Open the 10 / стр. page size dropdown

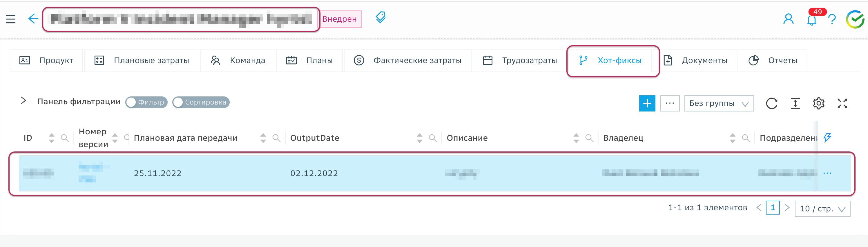[x=822, y=209]
